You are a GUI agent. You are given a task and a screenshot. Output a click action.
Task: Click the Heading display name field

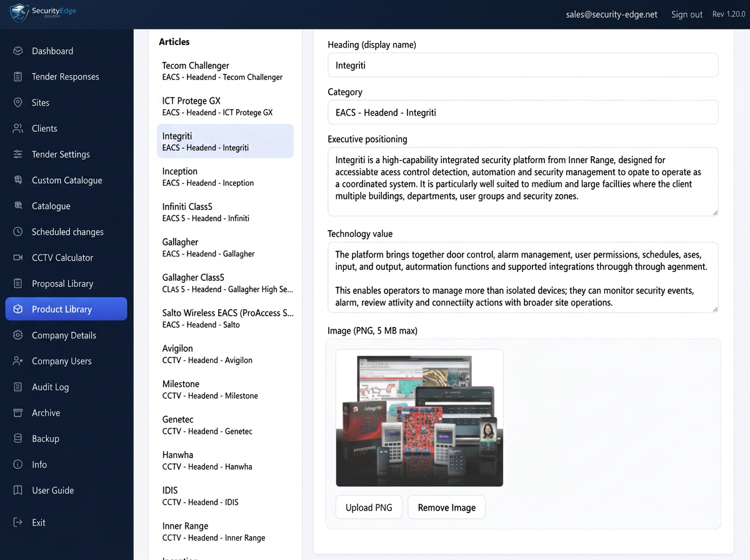[523, 65]
